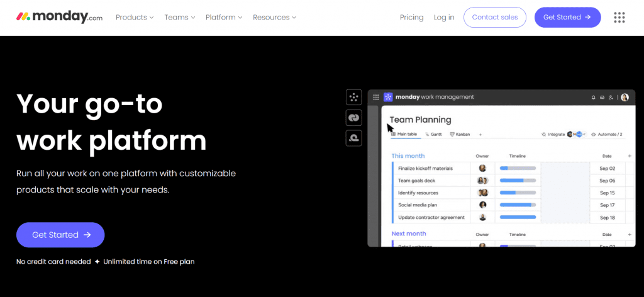Click Get Started in the top header
Viewport: 644px width, 297px height.
(x=568, y=17)
